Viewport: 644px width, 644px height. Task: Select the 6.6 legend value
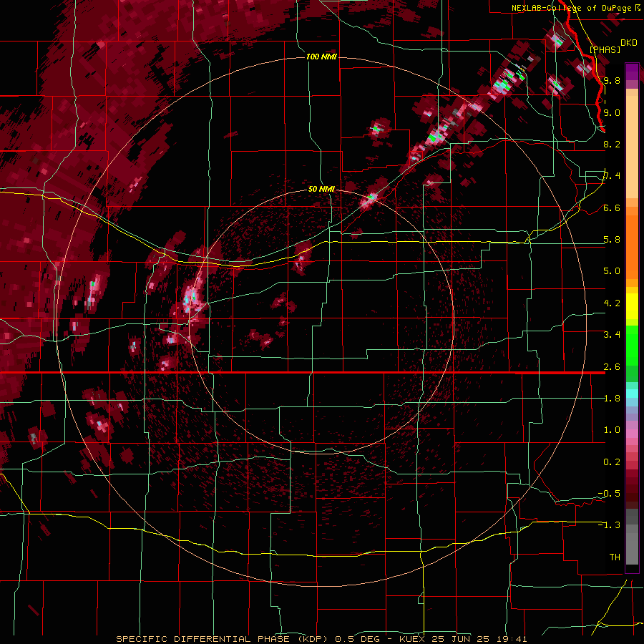click(x=612, y=208)
